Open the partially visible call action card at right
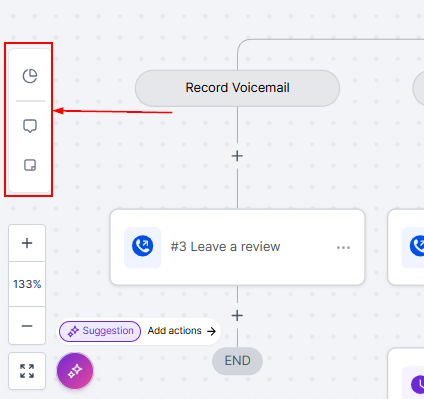 (x=406, y=247)
